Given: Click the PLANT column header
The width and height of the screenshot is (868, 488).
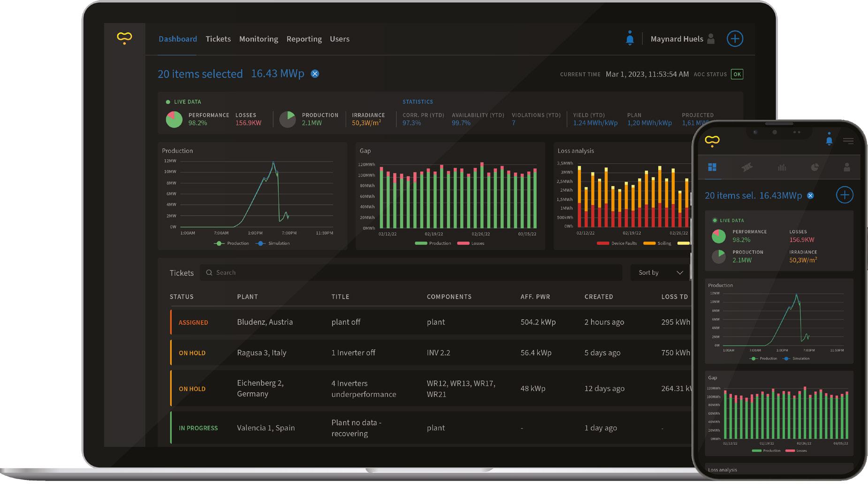Looking at the screenshot, I should tap(247, 297).
